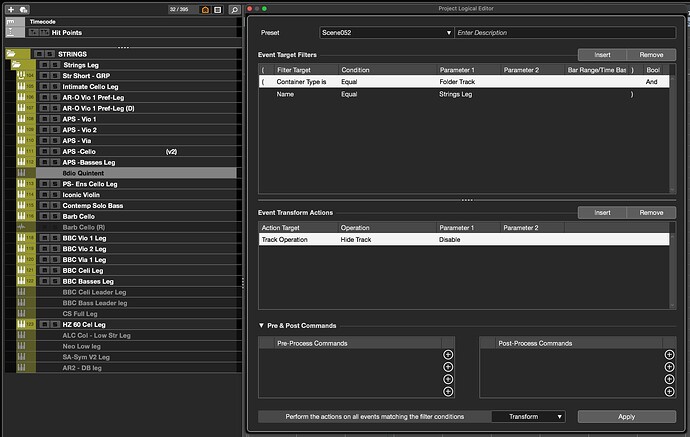Viewport: 690px width, 437px height.
Task: Click the HZ 60 Cel Leg instrument icon
Action: point(21,324)
